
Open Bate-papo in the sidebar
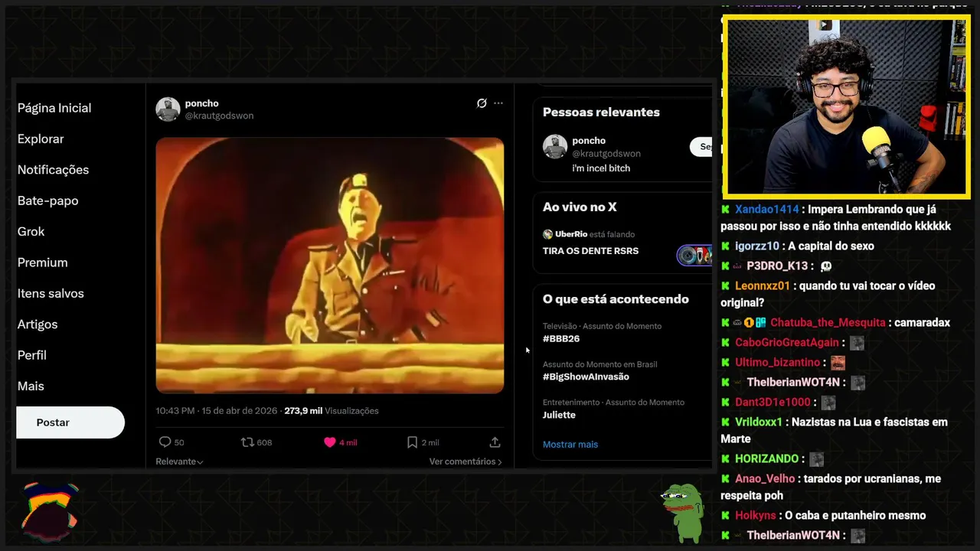click(x=47, y=201)
